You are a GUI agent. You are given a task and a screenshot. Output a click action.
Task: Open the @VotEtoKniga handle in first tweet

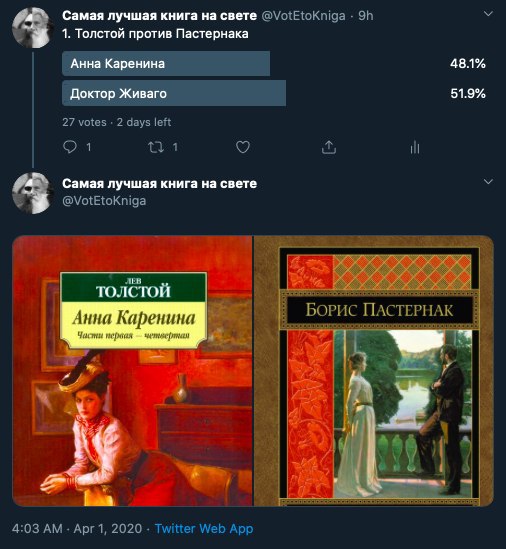point(304,16)
